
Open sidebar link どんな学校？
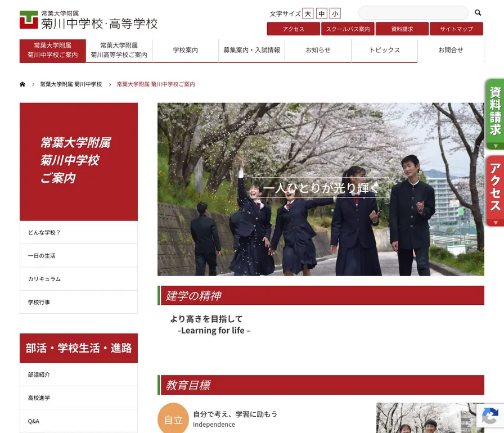79,232
